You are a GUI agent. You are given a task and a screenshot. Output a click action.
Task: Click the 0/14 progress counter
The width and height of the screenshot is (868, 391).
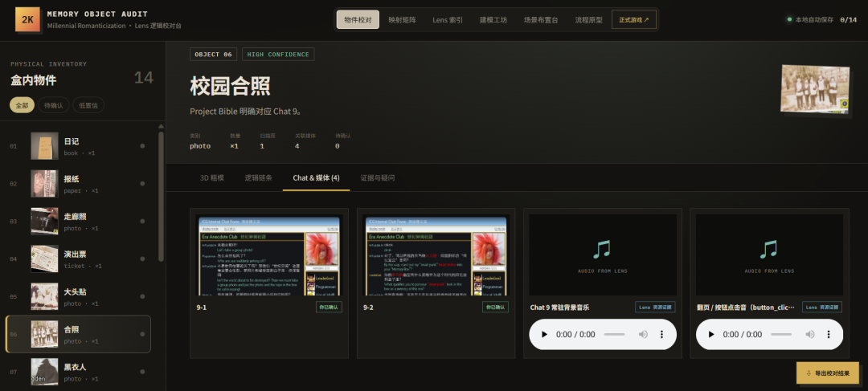849,19
